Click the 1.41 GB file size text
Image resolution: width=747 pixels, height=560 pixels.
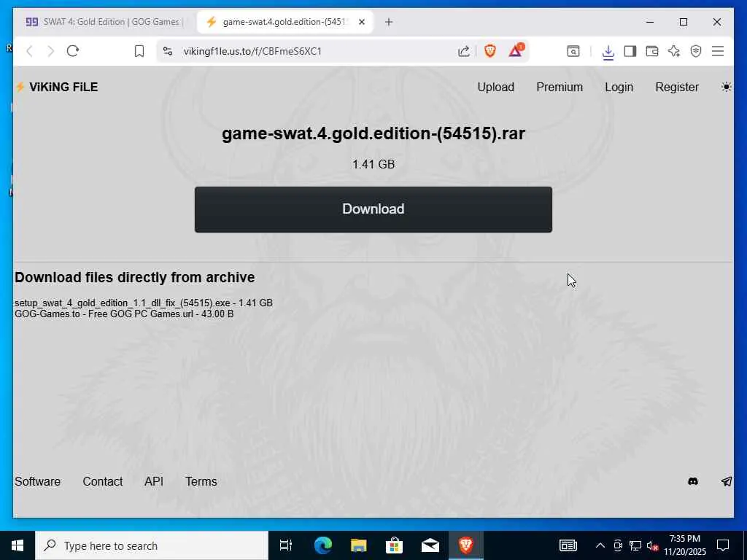[x=373, y=164]
